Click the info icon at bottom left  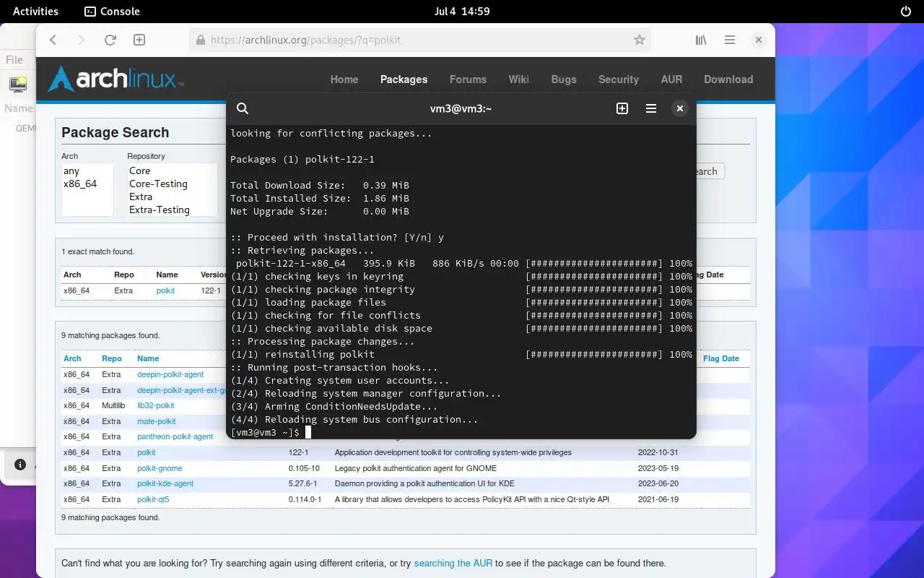point(20,465)
